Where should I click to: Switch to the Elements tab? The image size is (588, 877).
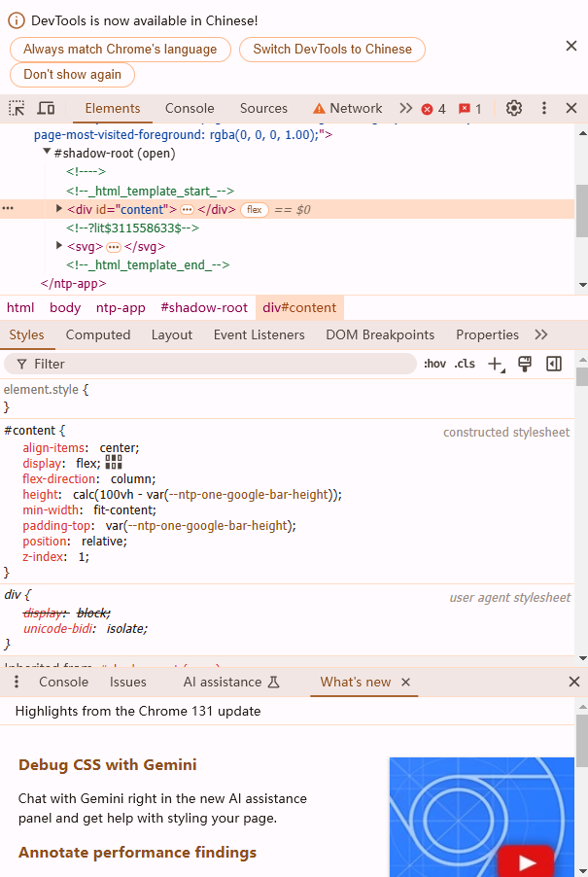point(113,108)
